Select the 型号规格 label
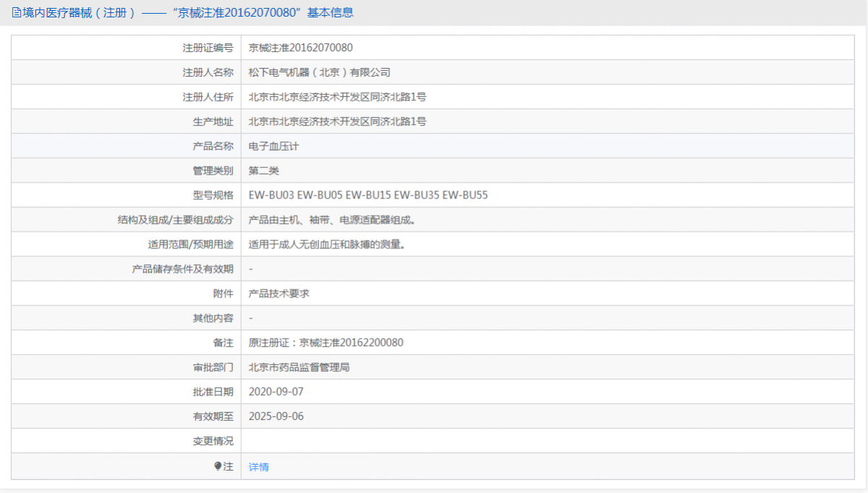 click(x=213, y=195)
